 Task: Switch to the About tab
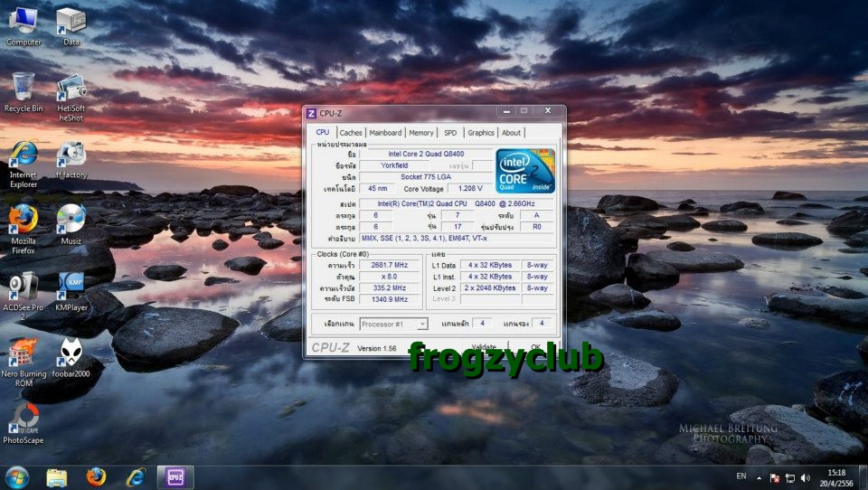pos(511,133)
